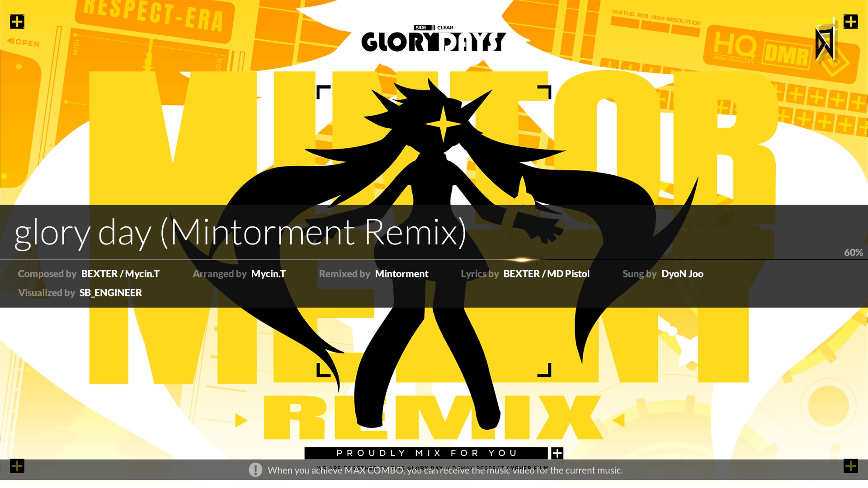
Task: Click the RESPECT-ERA label
Action: click(154, 16)
